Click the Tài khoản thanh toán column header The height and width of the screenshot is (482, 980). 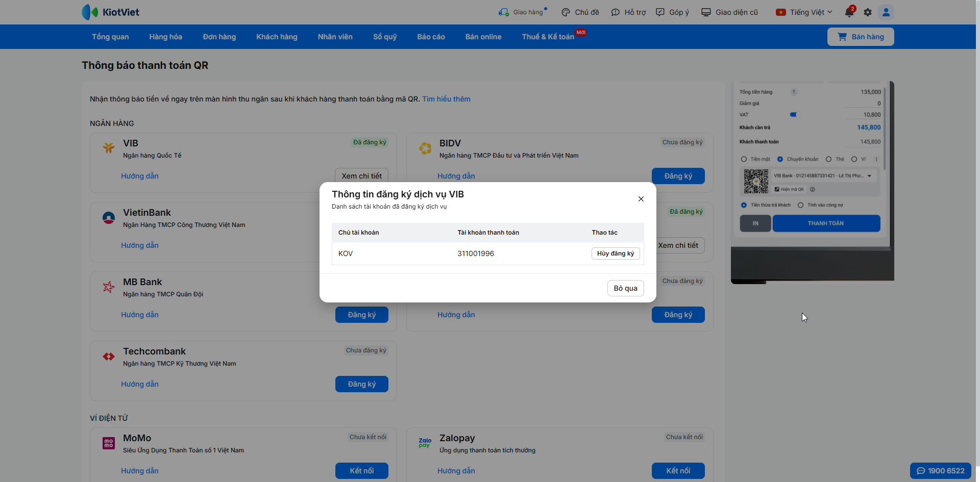coord(488,233)
